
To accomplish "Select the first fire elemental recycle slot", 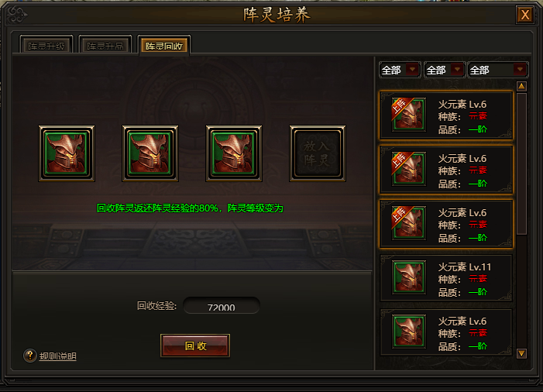I will pos(67,153).
